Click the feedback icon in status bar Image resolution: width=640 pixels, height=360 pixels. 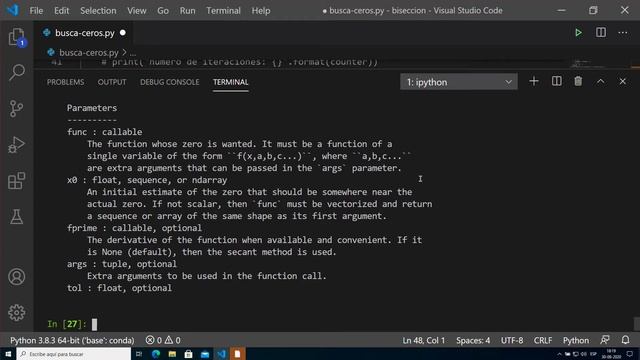(x=605, y=340)
